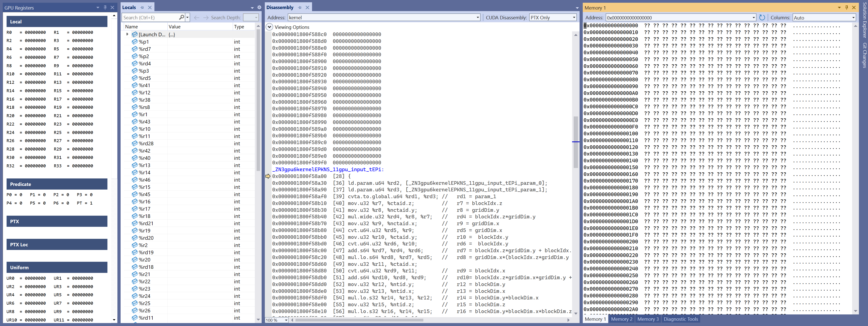
Task: Expand Viewing Options in Disassembly
Action: tap(269, 27)
